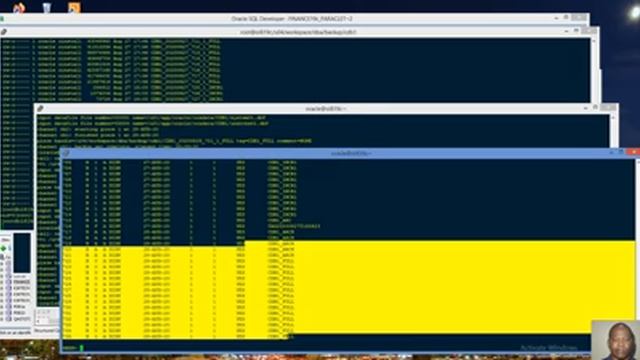Minimize the root backup terminal window
This screenshot has width=640, height=360.
(567, 31)
